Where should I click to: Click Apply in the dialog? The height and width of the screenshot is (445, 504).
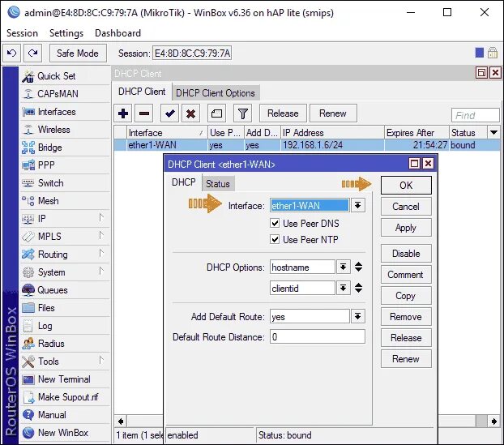point(406,228)
